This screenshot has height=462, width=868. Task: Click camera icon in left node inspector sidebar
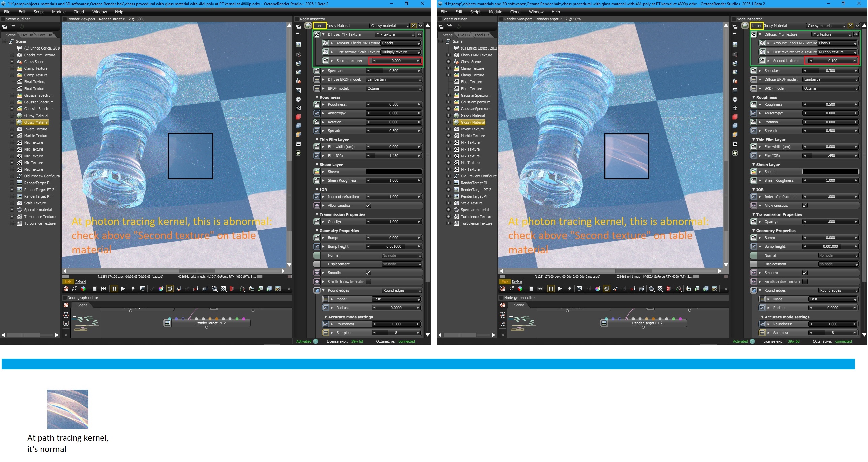[x=298, y=55]
